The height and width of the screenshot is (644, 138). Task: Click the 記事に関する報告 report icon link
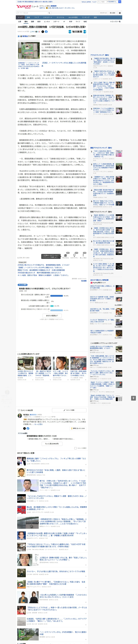coord(24,257)
